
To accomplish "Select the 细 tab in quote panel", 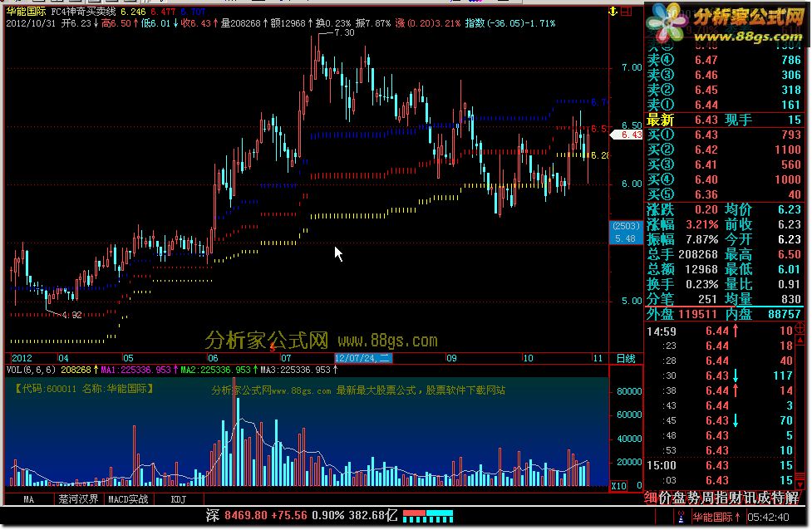I will pyautogui.click(x=651, y=498).
